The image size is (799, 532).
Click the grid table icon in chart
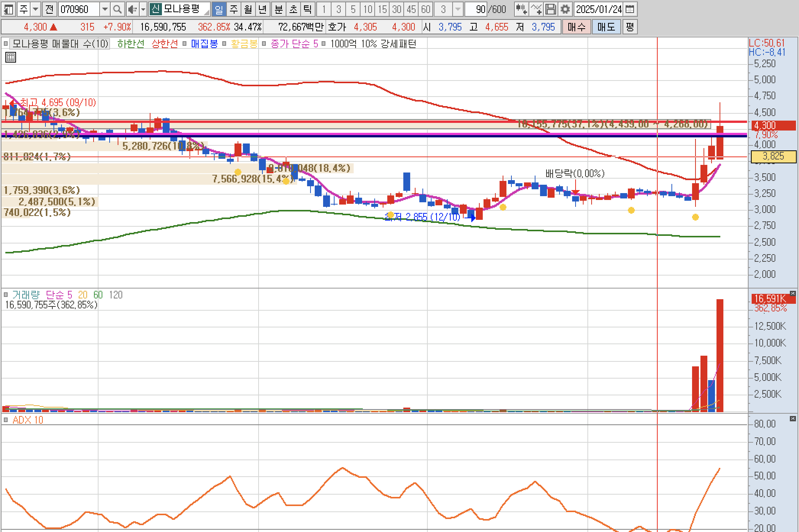coord(11,58)
